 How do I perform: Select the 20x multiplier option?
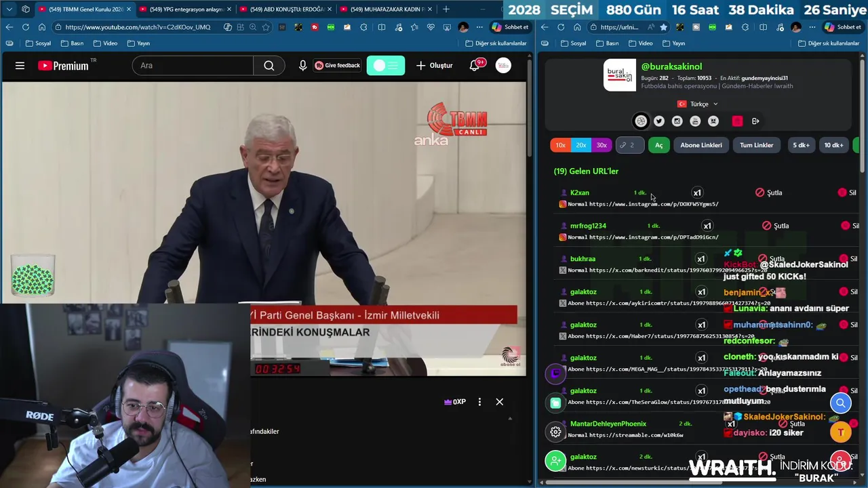580,145
